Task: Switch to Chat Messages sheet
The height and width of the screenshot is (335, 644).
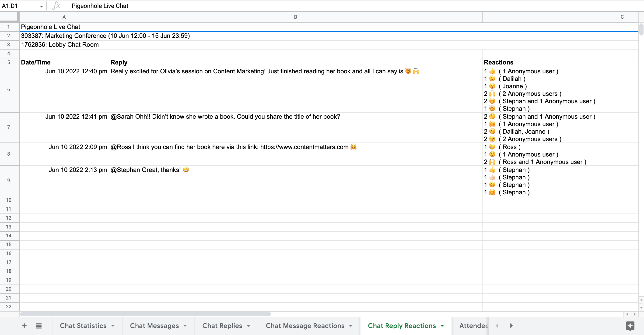Action: (x=154, y=326)
